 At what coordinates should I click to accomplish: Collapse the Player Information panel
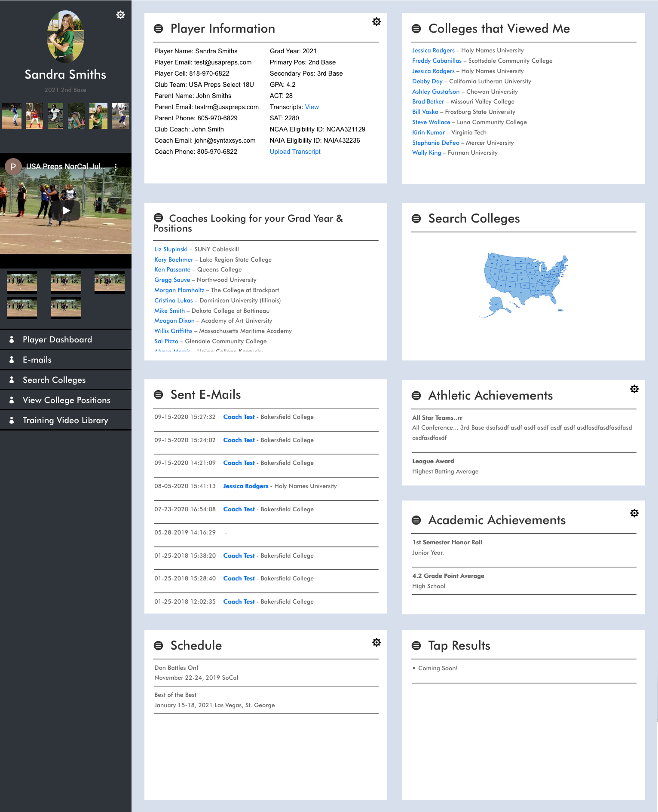coord(158,29)
